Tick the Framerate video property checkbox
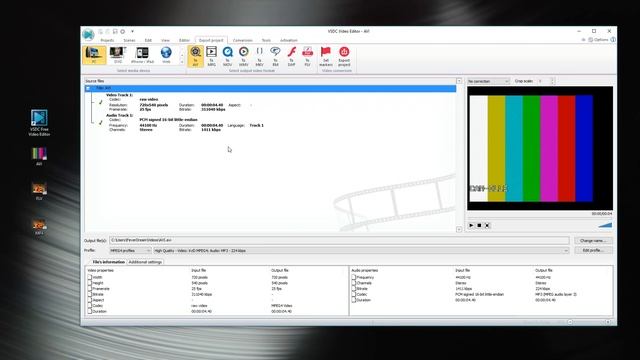 [x=89, y=289]
